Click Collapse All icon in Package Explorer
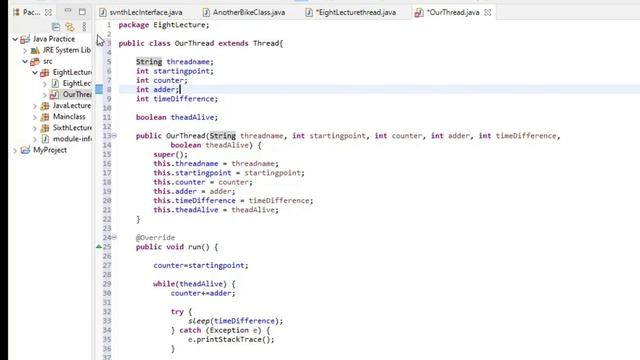640x360 pixels. click(x=56, y=27)
